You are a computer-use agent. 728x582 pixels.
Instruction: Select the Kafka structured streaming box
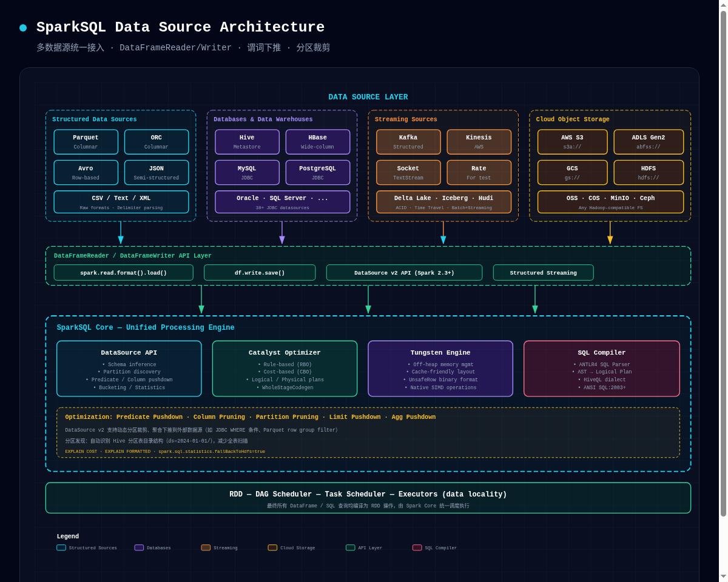[408, 142]
